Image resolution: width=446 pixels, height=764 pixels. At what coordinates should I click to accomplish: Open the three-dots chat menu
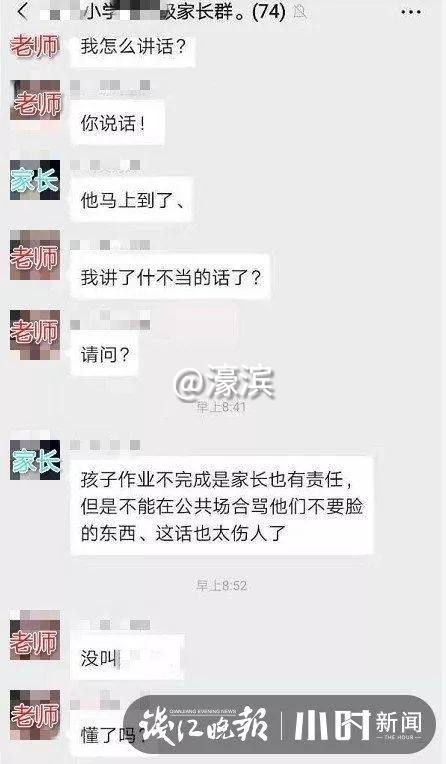coord(410,13)
